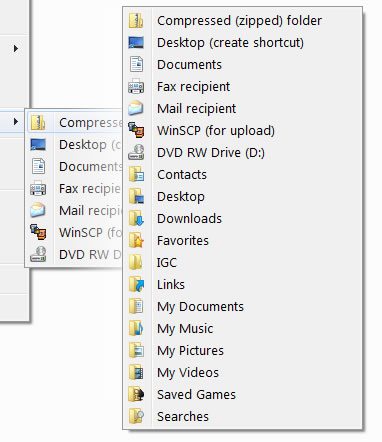382x442 pixels.
Task: Click the Searches folder icon
Action: [x=136, y=416]
